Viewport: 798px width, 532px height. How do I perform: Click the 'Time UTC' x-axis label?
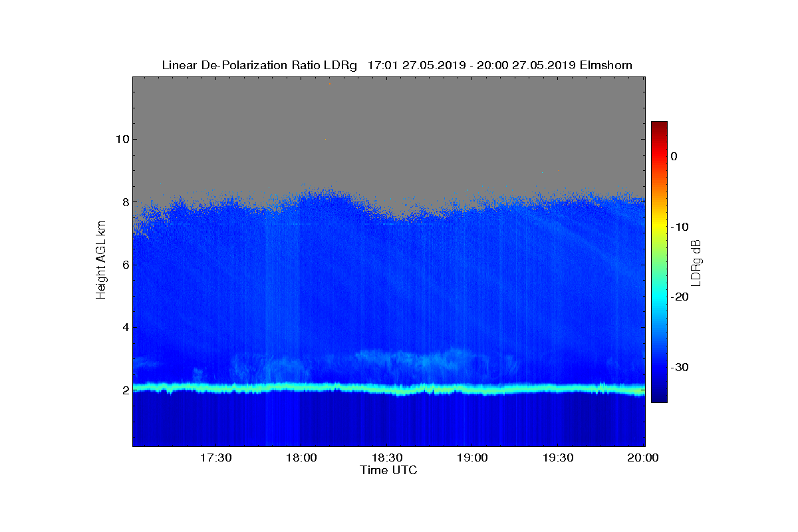[x=389, y=470]
